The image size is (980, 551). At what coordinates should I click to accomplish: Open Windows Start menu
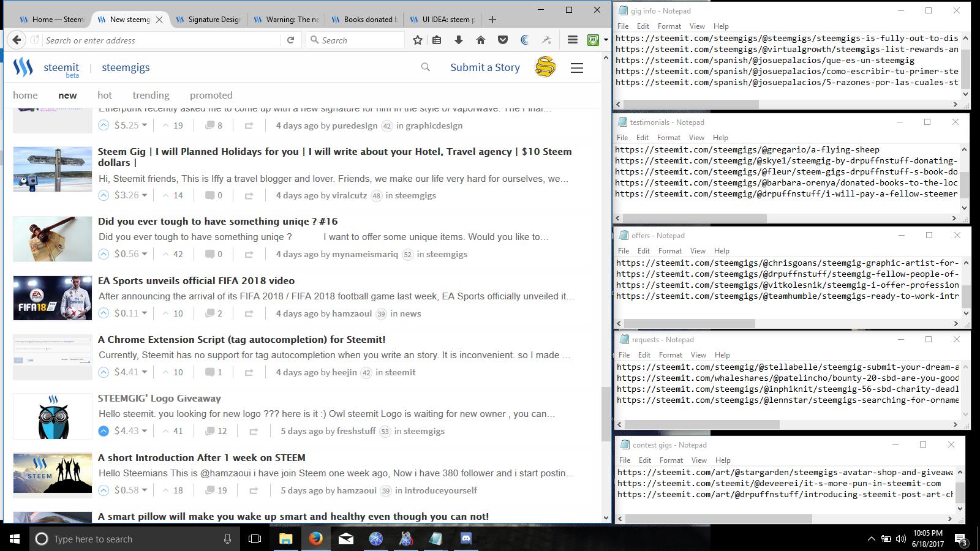click(x=15, y=539)
